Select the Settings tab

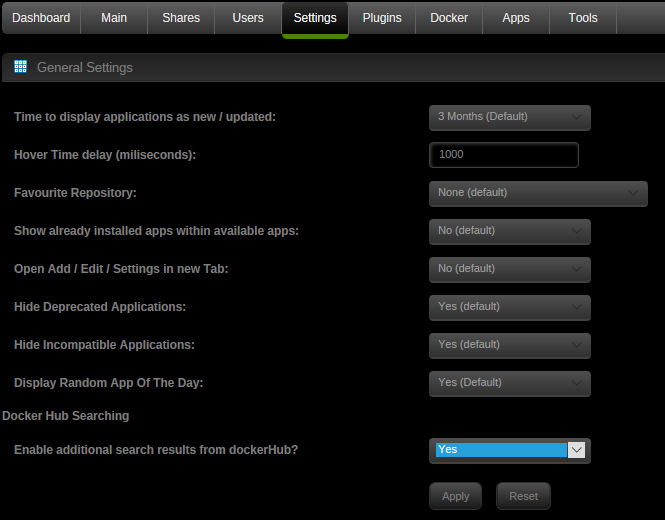(315, 18)
